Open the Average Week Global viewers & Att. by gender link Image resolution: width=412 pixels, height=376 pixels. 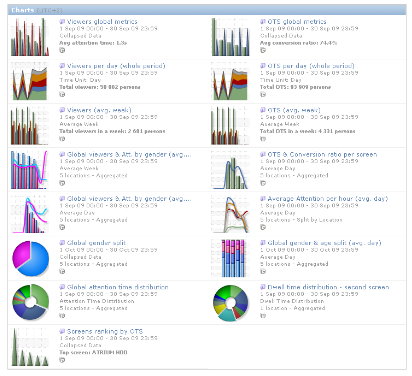[129, 154]
